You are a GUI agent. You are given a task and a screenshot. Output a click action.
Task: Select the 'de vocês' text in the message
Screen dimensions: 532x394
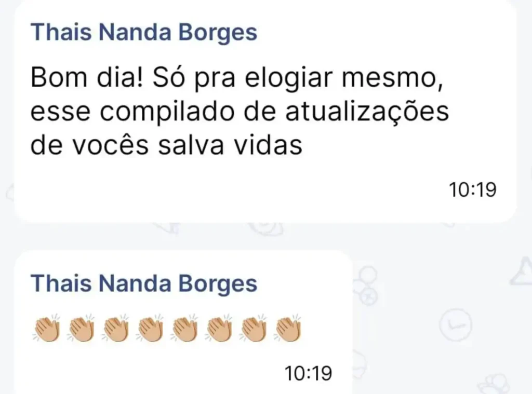(89, 145)
